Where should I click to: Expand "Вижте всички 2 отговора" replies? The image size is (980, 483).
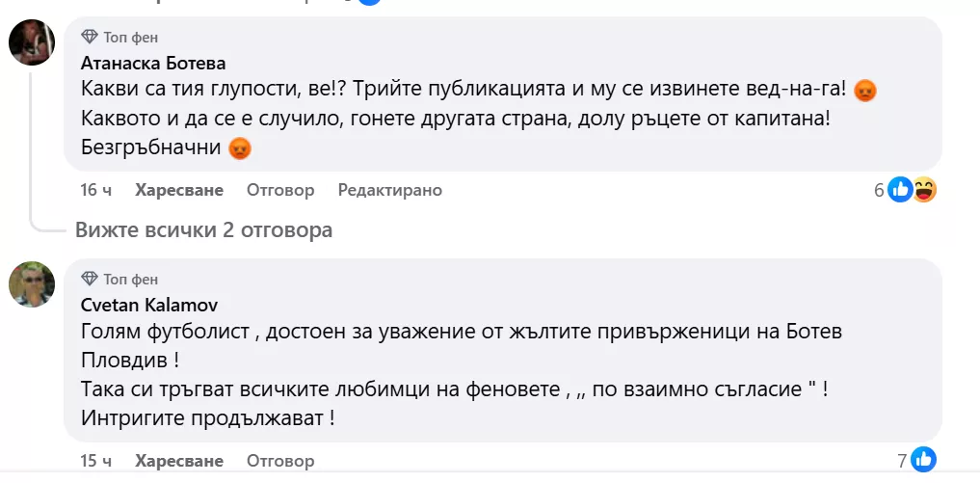tap(203, 229)
